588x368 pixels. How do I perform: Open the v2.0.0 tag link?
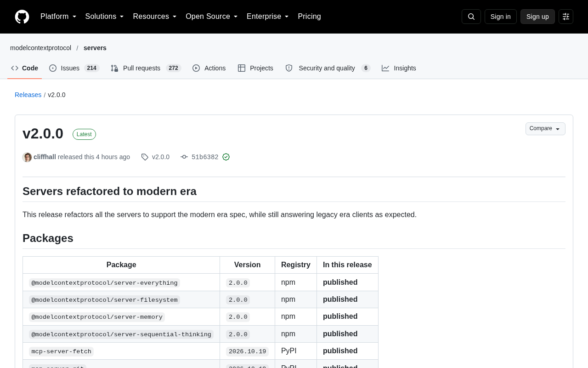tap(161, 157)
